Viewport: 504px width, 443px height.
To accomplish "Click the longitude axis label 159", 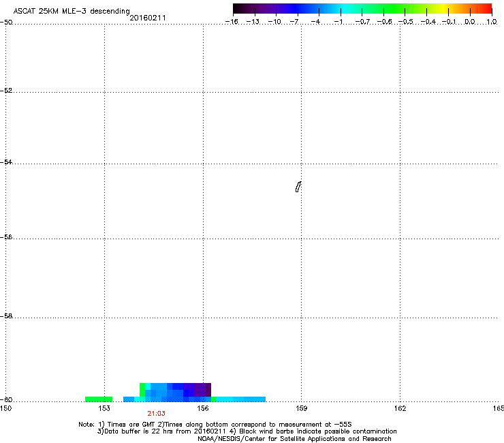I will click(x=302, y=408).
